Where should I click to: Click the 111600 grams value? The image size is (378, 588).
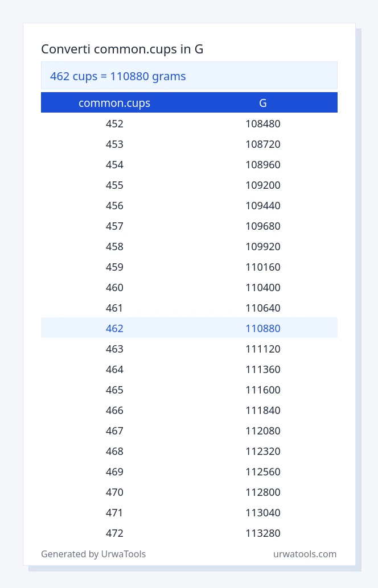(263, 390)
